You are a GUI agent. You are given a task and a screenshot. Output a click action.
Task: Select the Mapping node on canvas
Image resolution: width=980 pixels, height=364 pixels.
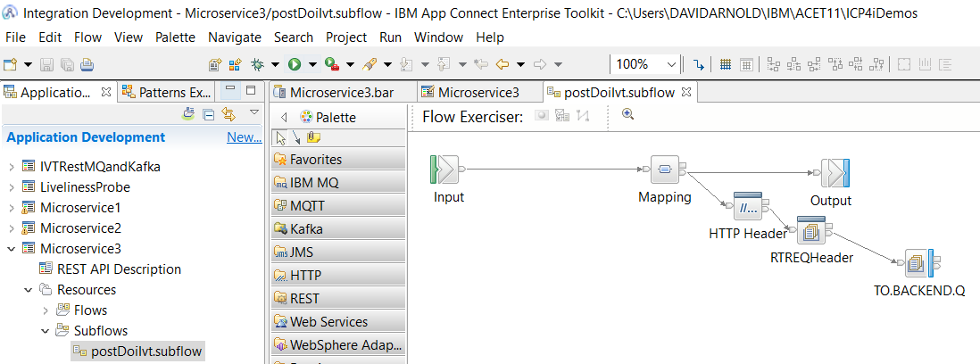click(x=664, y=170)
